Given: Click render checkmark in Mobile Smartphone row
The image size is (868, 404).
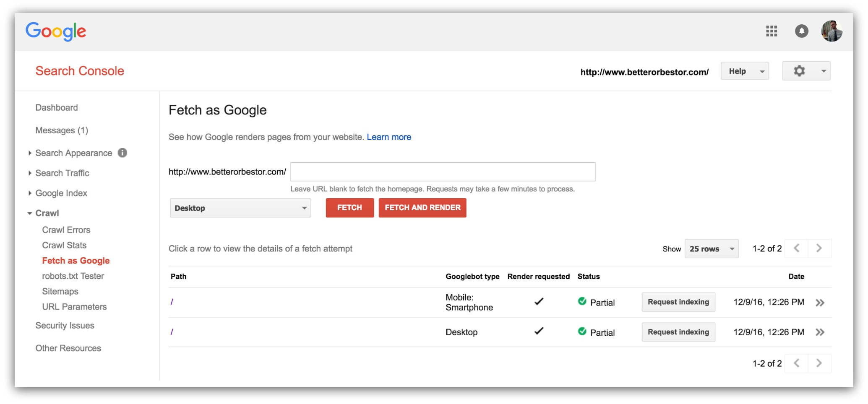Looking at the screenshot, I should pyautogui.click(x=539, y=301).
